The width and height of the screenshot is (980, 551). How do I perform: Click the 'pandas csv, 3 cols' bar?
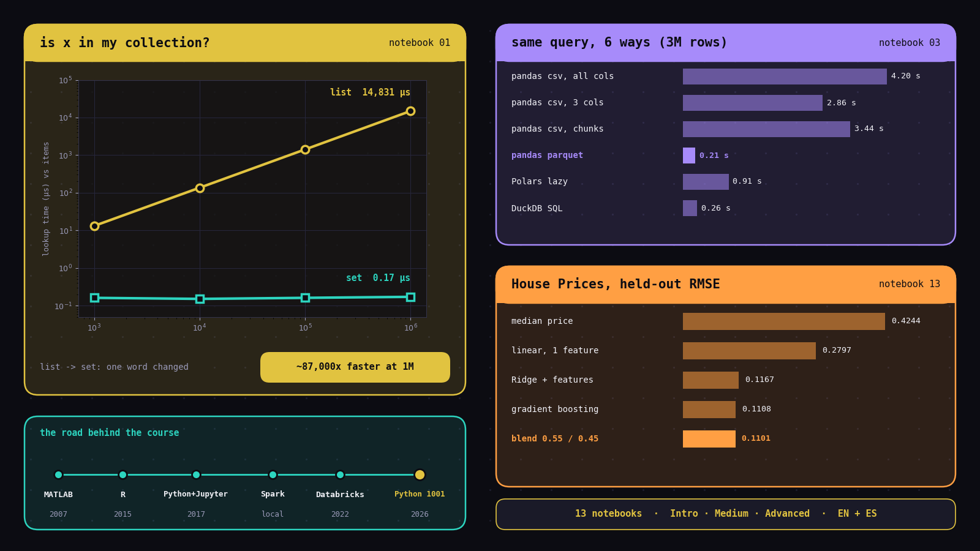tap(753, 103)
